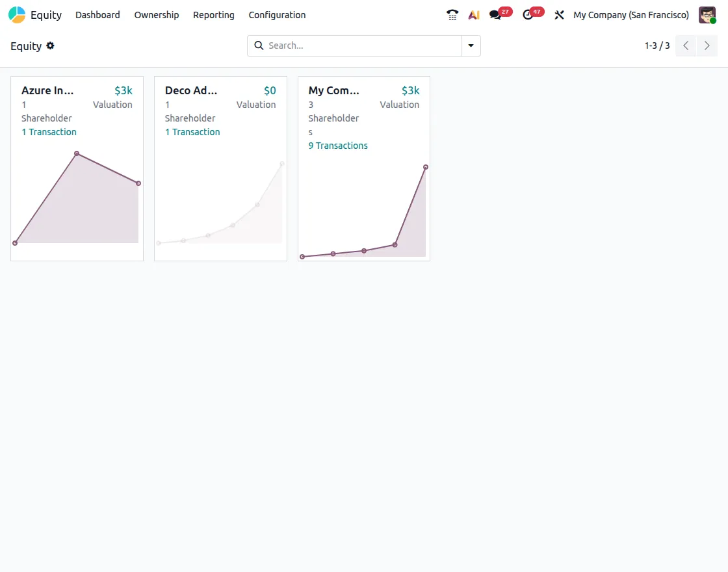728x572 pixels.
Task: Switch to the Reporting menu
Action: (x=213, y=14)
